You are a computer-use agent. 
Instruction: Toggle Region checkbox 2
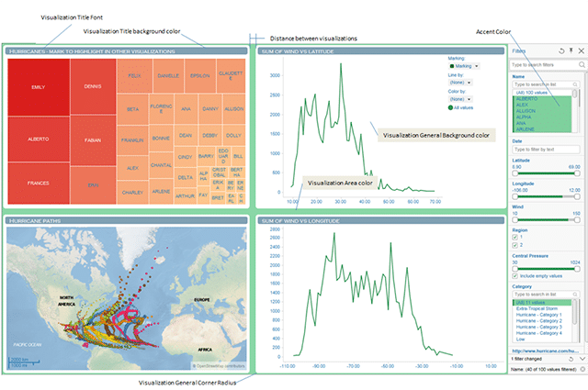[x=514, y=245]
